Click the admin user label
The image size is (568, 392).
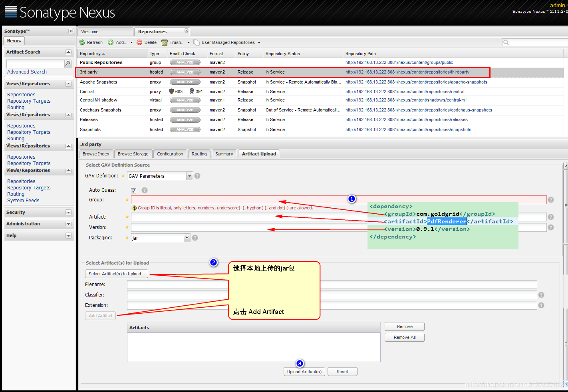[x=558, y=5]
